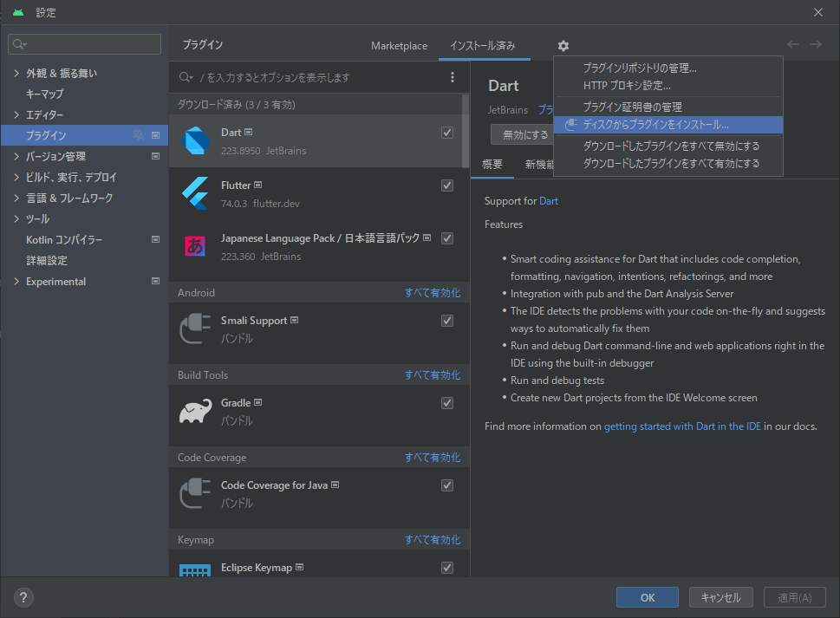The height and width of the screenshot is (618, 840).
Task: Toggle the Japanese Language Pack checkbox
Action: (447, 238)
